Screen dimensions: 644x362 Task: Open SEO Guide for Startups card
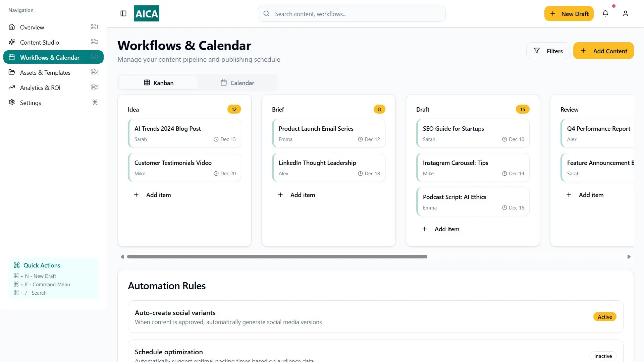pyautogui.click(x=473, y=133)
